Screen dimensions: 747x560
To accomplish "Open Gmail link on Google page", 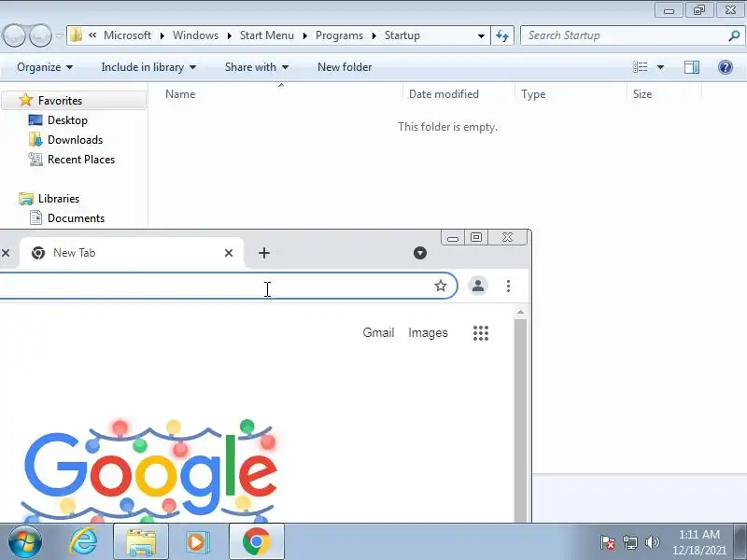I will pyautogui.click(x=378, y=332).
